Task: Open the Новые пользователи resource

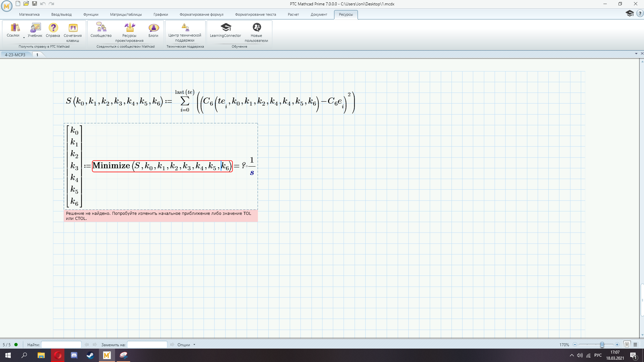Action: [x=257, y=32]
